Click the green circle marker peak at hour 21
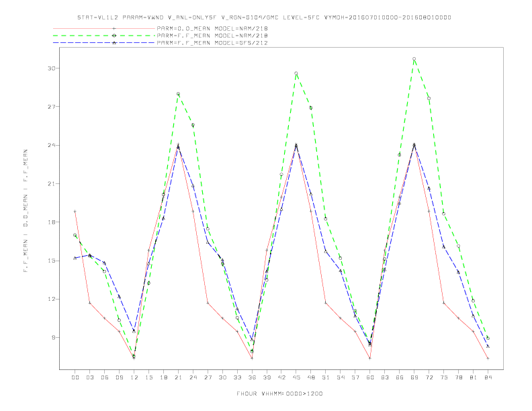This screenshot has width=532, height=411. click(178, 94)
